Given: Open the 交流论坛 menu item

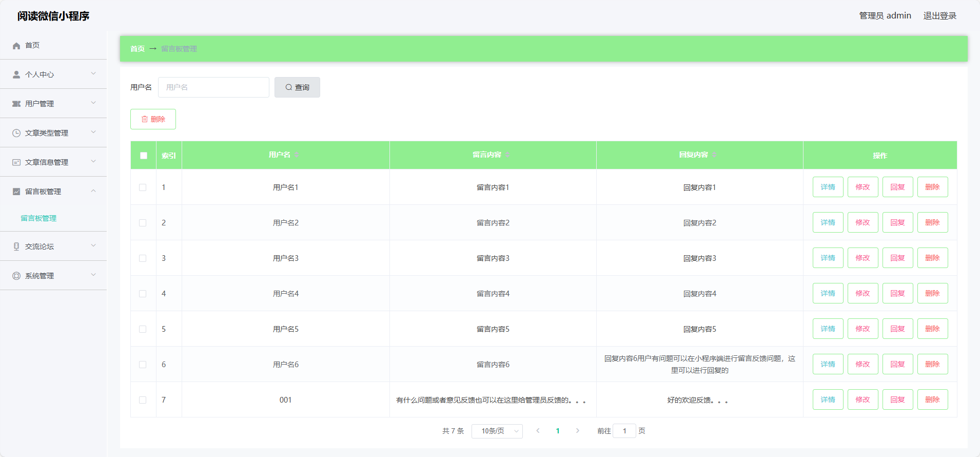Looking at the screenshot, I should tap(53, 246).
